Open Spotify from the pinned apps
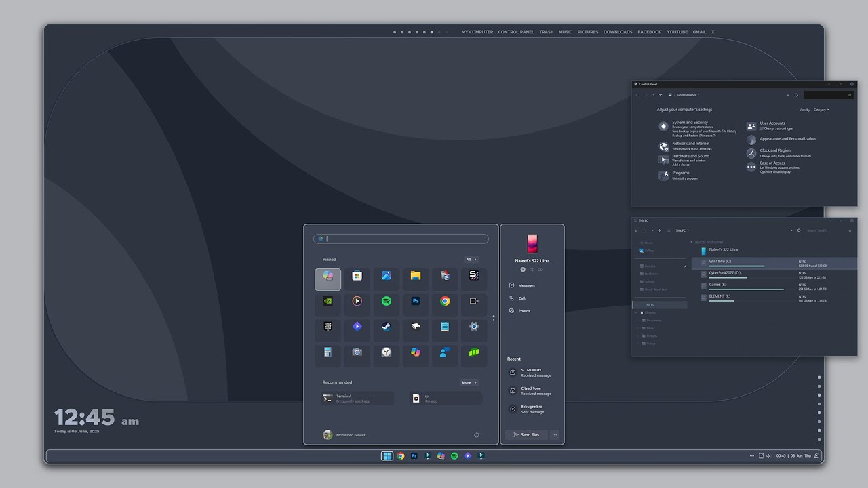The width and height of the screenshot is (868, 488). pyautogui.click(x=386, y=300)
